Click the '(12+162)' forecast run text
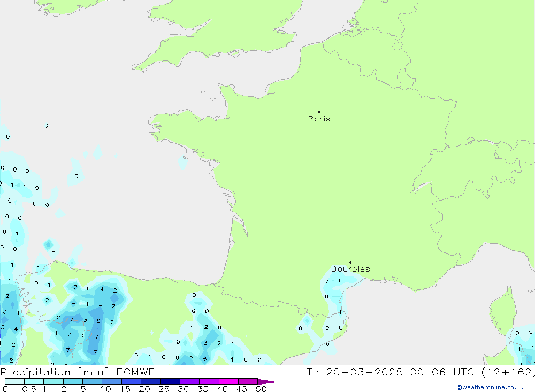The image size is (535, 392). click(x=508, y=372)
